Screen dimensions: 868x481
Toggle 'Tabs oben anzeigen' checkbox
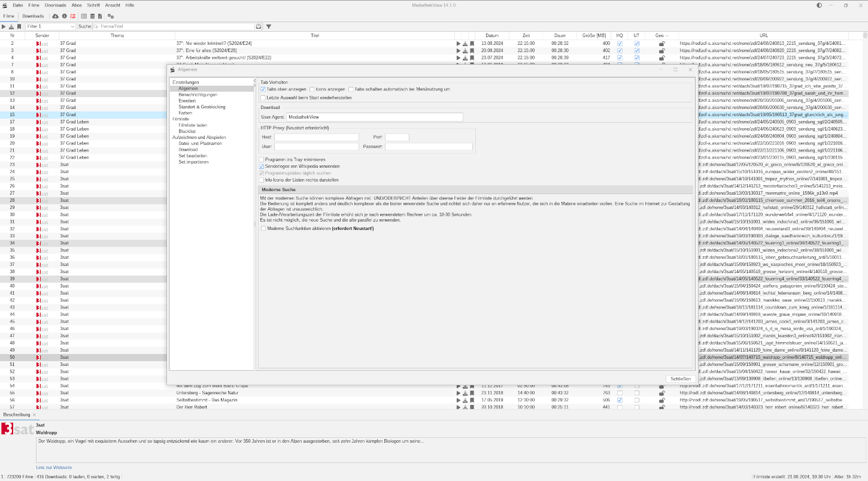pyautogui.click(x=263, y=89)
